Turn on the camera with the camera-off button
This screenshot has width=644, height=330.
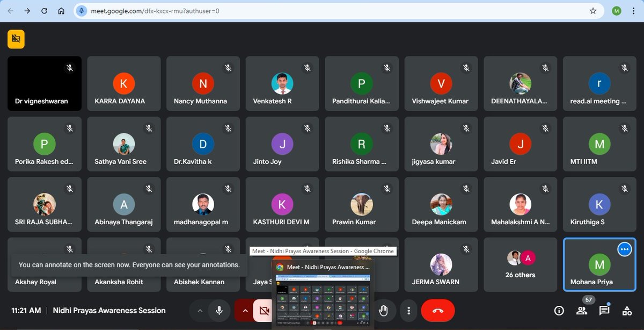[264, 311]
